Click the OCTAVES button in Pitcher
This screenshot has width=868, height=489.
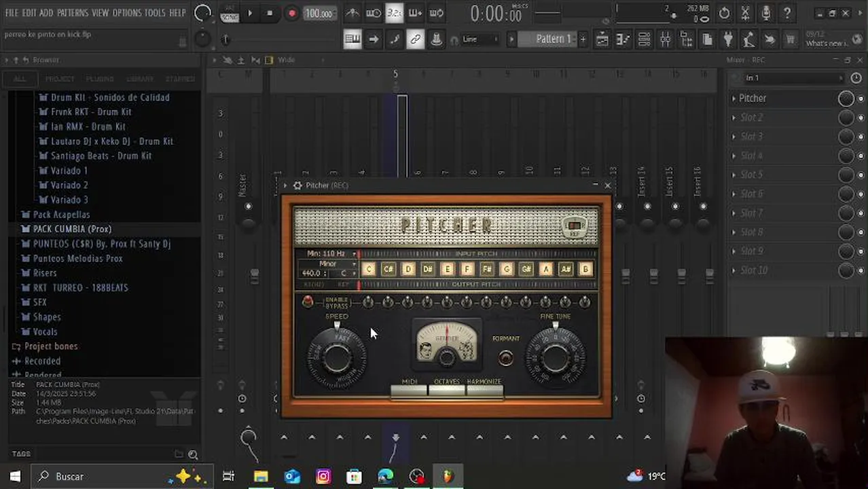pyautogui.click(x=446, y=391)
